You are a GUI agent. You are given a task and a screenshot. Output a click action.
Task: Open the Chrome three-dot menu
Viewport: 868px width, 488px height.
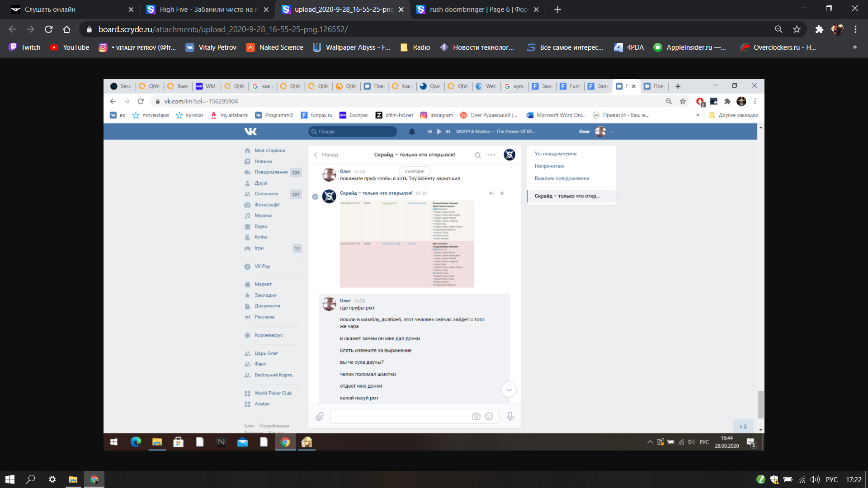click(855, 29)
